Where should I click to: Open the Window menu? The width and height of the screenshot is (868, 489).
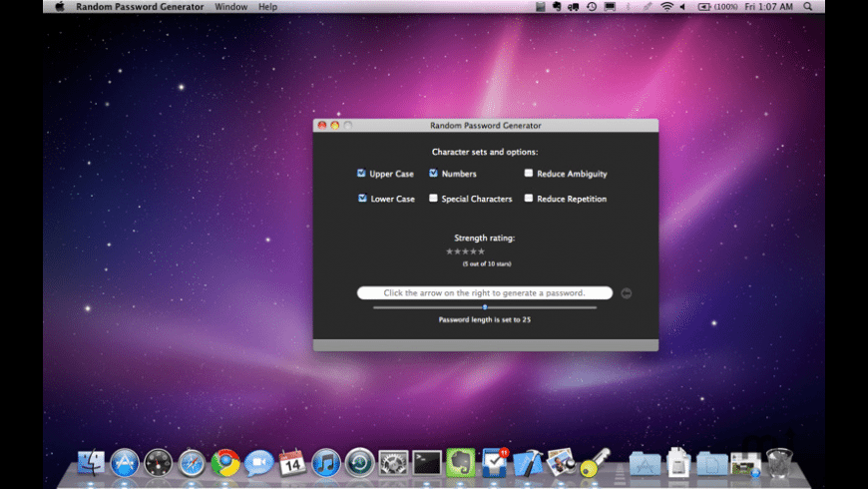pos(230,7)
